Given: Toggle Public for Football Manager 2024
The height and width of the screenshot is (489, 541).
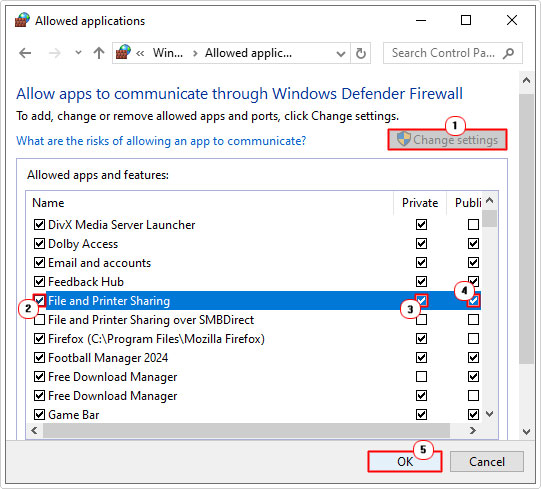Looking at the screenshot, I should click(x=473, y=358).
